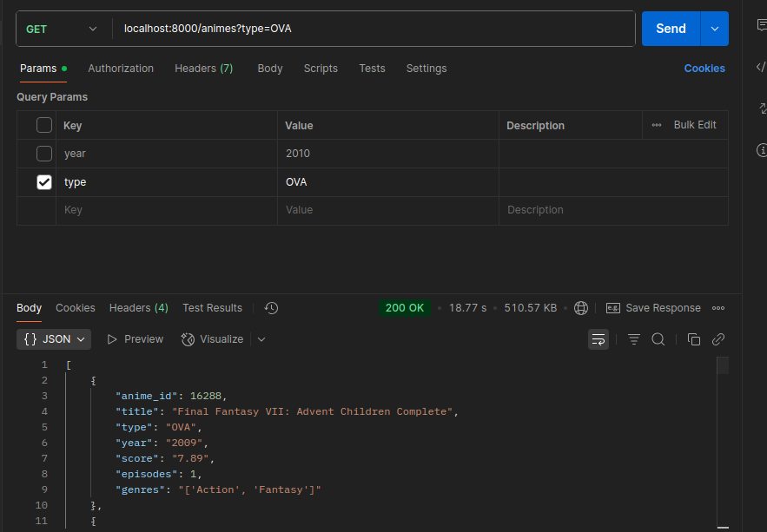Viewport: 767px width, 532px height.
Task: Open the GET method dropdown
Action: coord(62,29)
